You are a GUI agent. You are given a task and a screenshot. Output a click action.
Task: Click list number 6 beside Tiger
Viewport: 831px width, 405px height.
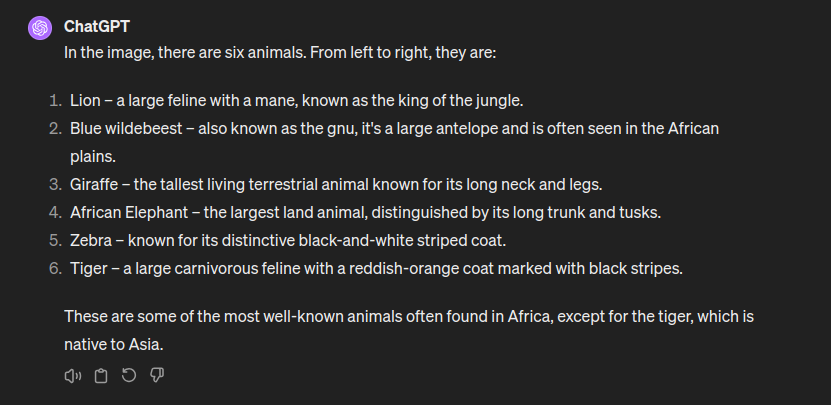(55, 269)
